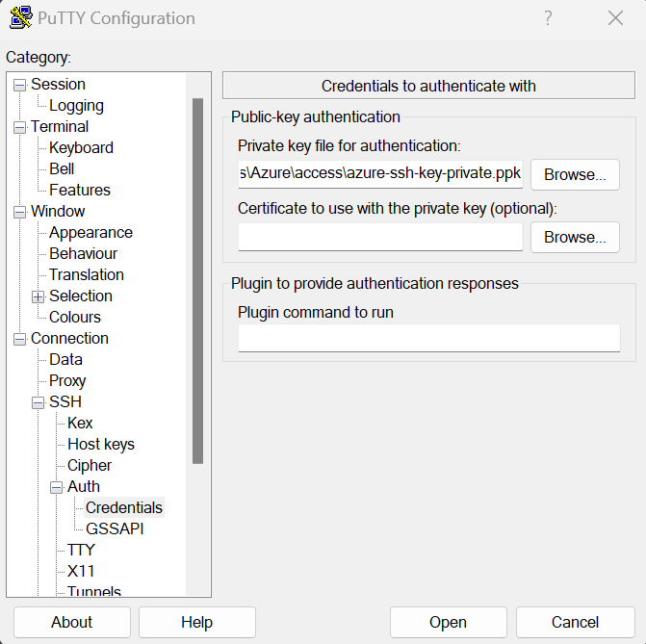Image resolution: width=646 pixels, height=644 pixels.
Task: Select the Auth category
Action: pyautogui.click(x=84, y=486)
